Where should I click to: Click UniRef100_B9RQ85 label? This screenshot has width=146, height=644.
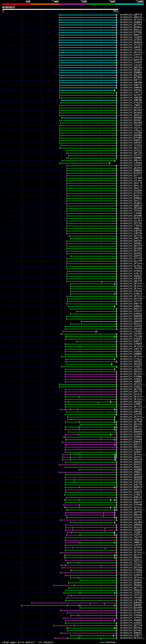tap(131, 603)
